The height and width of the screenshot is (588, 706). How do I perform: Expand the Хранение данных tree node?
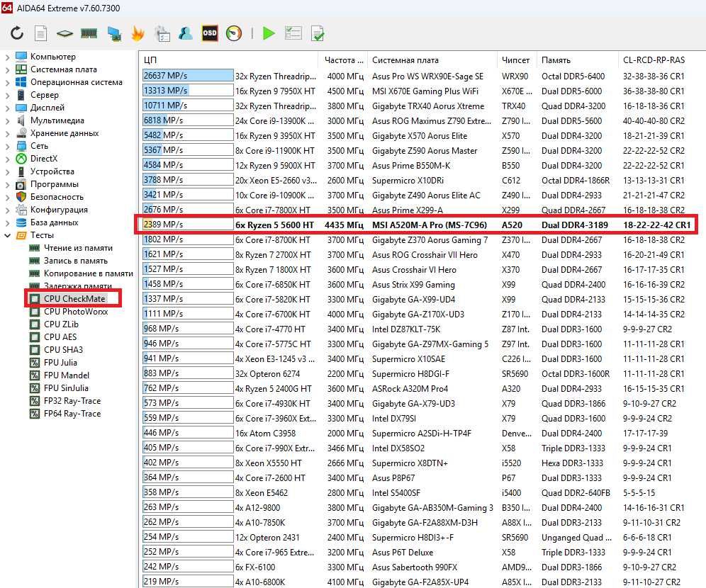(7, 133)
